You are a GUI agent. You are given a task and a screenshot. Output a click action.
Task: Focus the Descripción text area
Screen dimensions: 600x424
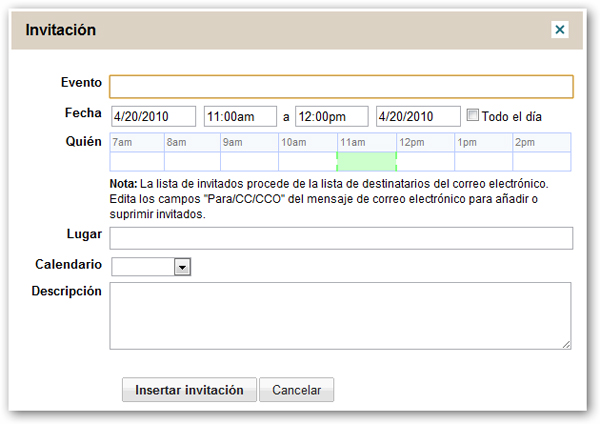[x=341, y=316]
